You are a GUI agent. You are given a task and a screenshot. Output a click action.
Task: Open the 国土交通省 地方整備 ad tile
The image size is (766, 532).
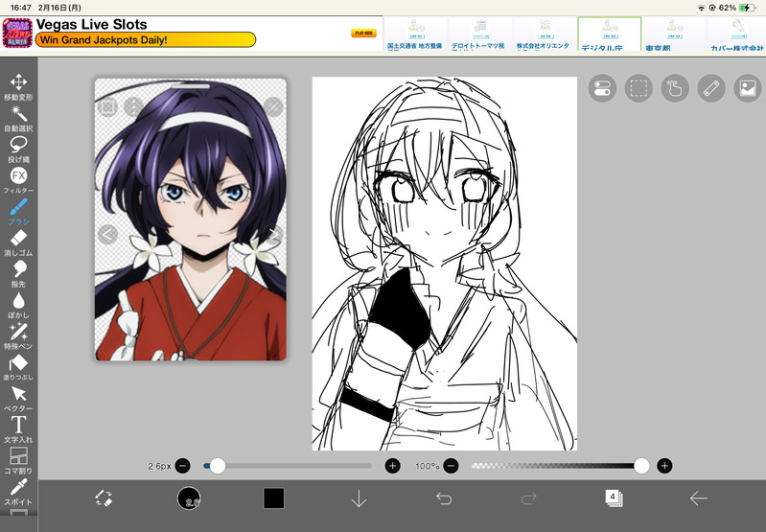pyautogui.click(x=415, y=34)
